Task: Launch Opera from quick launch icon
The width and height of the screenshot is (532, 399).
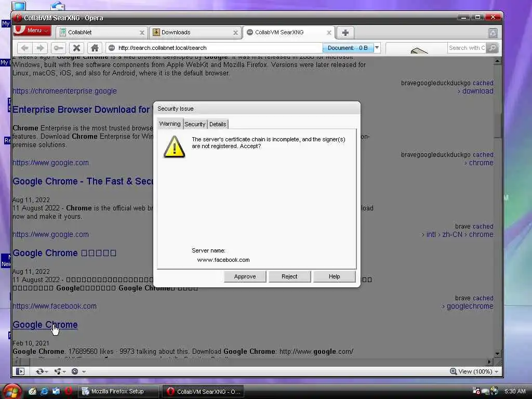Action: [x=68, y=391]
